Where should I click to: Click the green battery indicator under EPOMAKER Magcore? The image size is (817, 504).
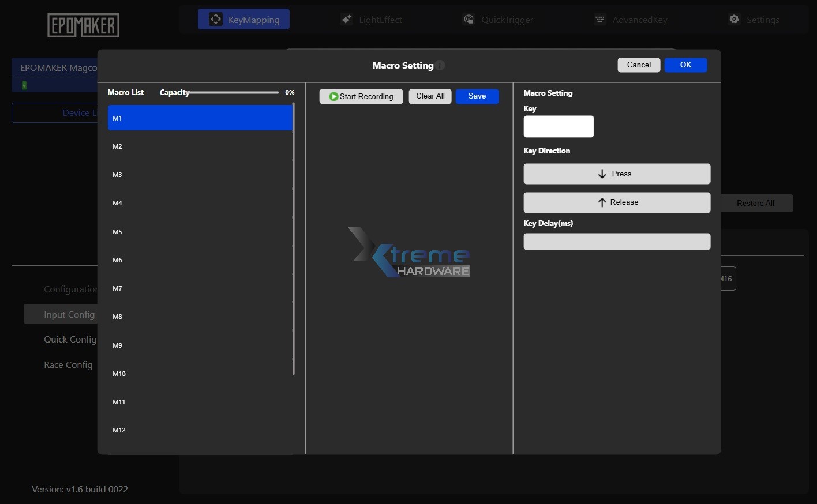pyautogui.click(x=24, y=85)
